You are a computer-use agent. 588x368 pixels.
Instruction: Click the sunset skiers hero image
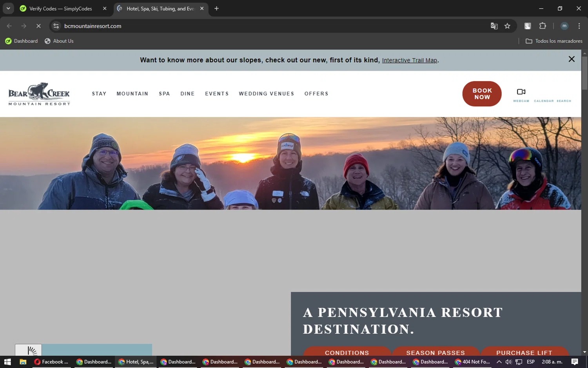290,163
